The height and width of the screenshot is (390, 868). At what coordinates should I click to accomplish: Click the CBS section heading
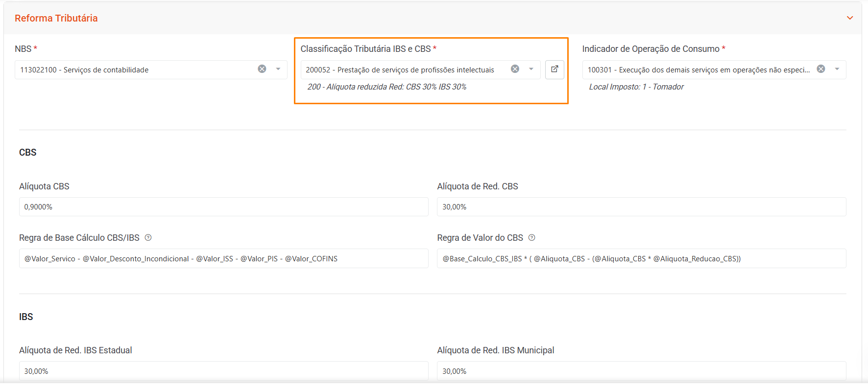click(x=28, y=152)
